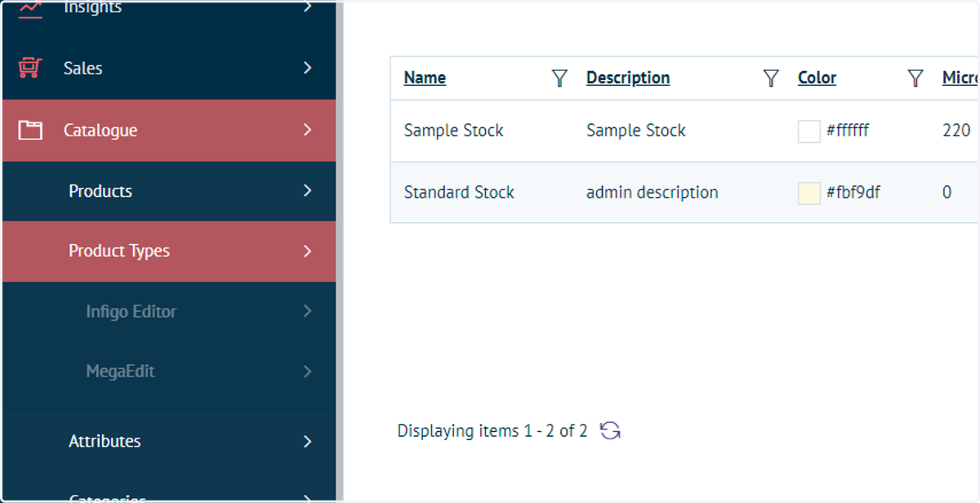
Task: Click the Sales shopping cart icon
Action: coord(30,68)
